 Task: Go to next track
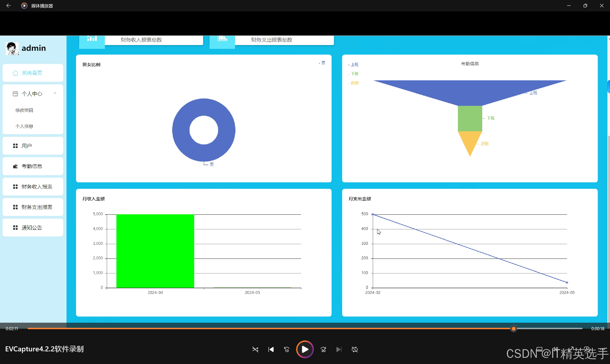tap(338, 349)
